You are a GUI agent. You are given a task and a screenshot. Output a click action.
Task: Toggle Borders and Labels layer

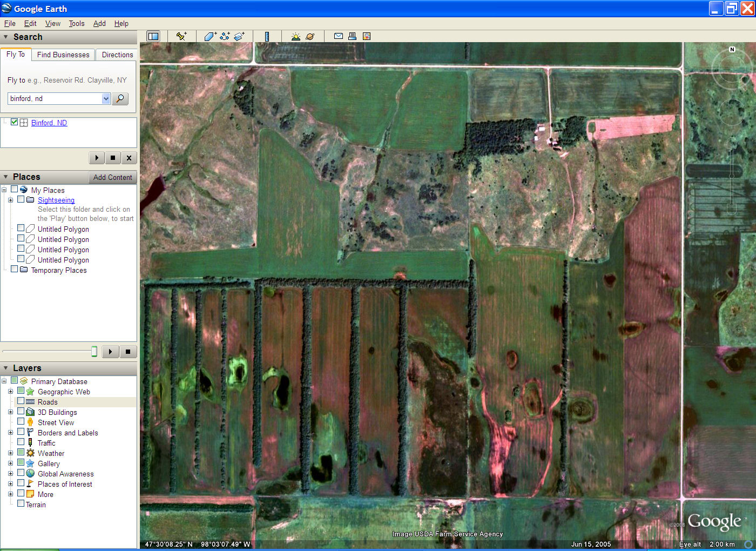tap(21, 432)
